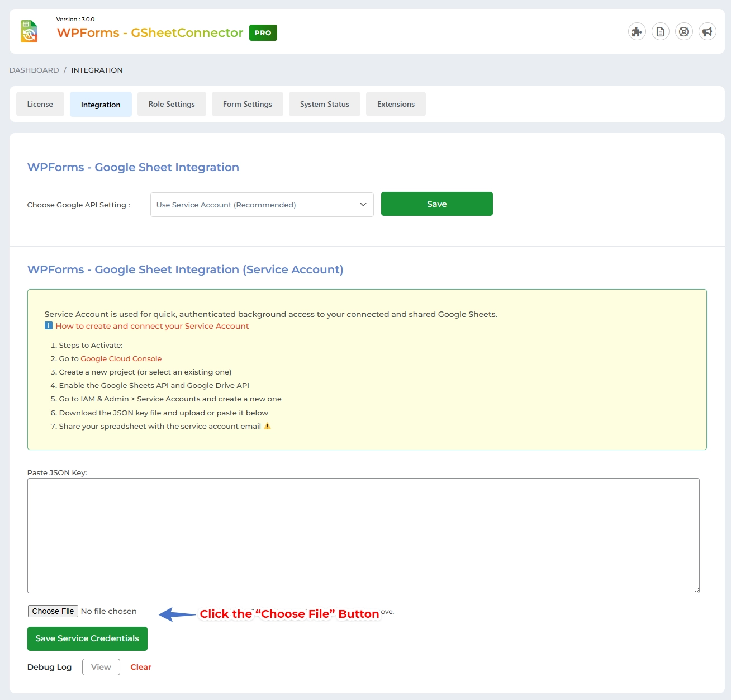Click the green Save button
The width and height of the screenshot is (731, 700).
(x=436, y=204)
